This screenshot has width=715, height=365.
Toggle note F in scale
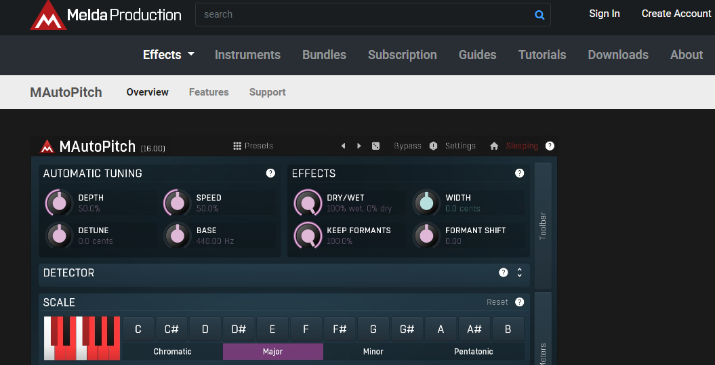tap(306, 329)
